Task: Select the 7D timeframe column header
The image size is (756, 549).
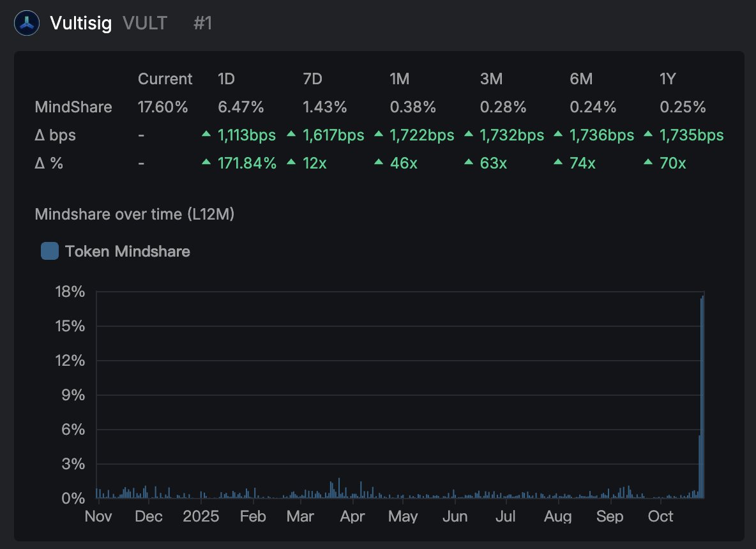Action: pyautogui.click(x=313, y=79)
